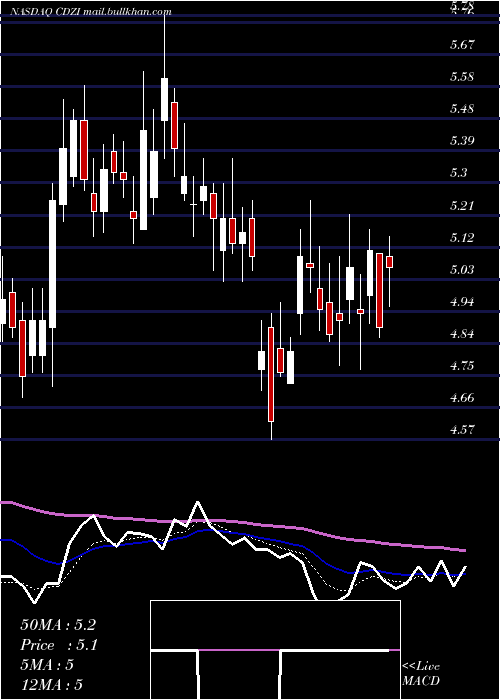Screen dimensions: 500x700
Task: Click the 5.03 price axis label
Action: click(462, 269)
